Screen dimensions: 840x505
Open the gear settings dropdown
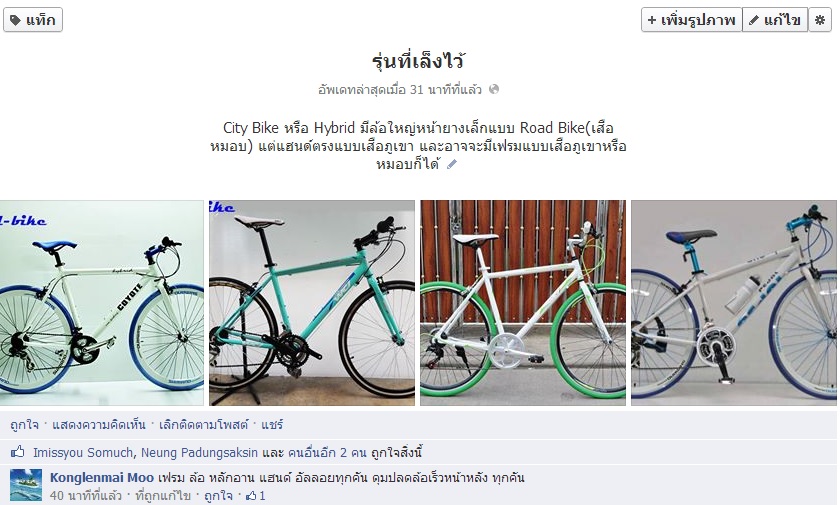tap(820, 20)
